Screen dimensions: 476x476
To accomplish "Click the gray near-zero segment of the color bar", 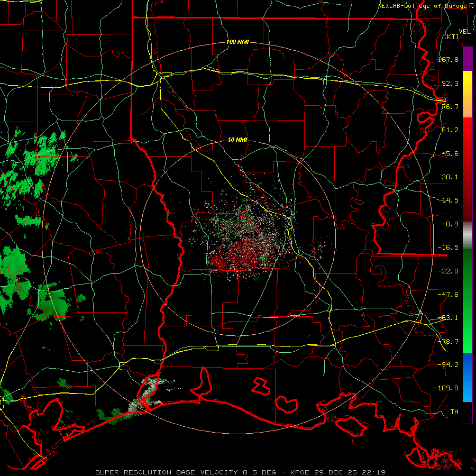I will point(467,235).
